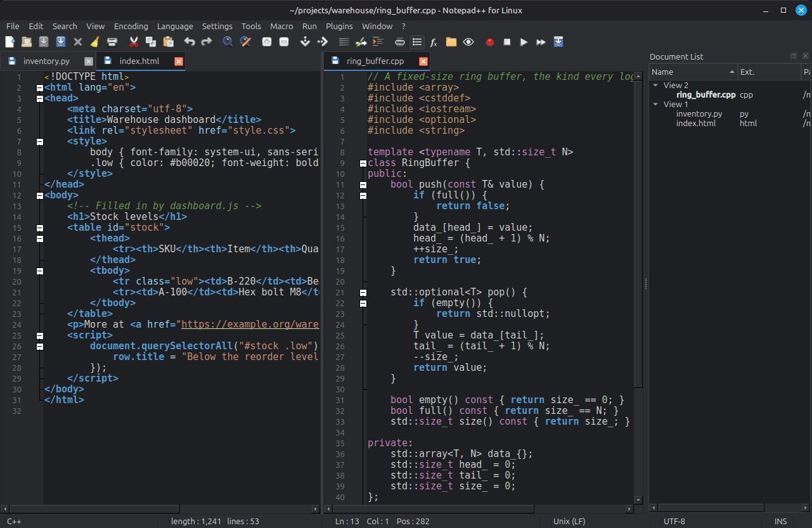Viewport: 812px width, 528px height.
Task: Toggle show all characters
Action: point(361,42)
